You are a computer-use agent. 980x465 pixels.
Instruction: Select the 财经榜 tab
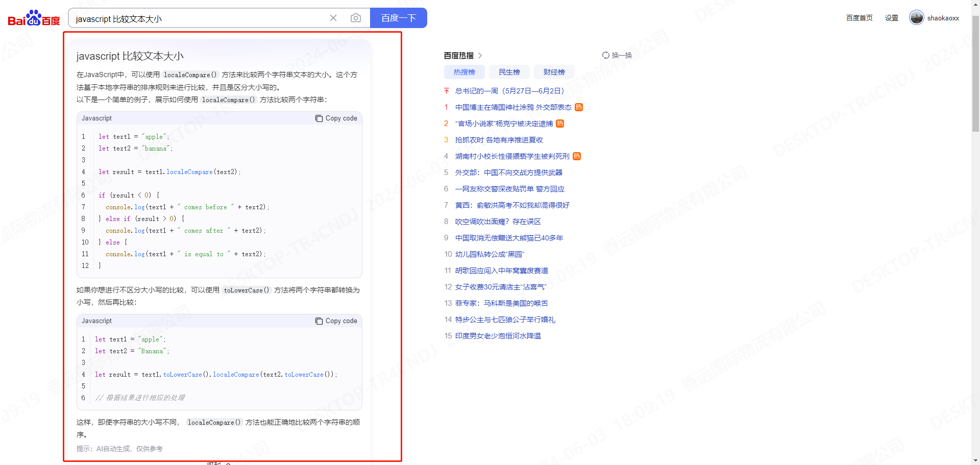tap(554, 72)
